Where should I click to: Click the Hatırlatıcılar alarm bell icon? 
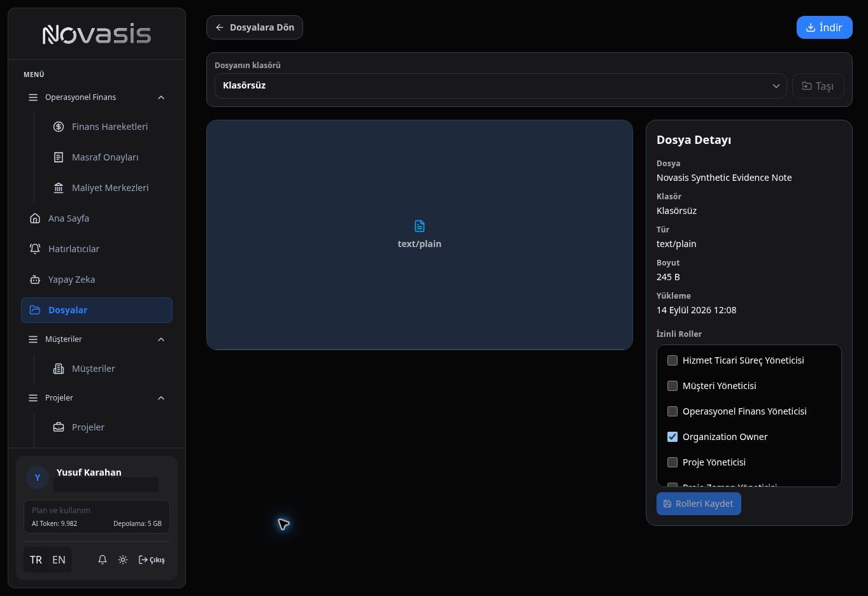(35, 249)
